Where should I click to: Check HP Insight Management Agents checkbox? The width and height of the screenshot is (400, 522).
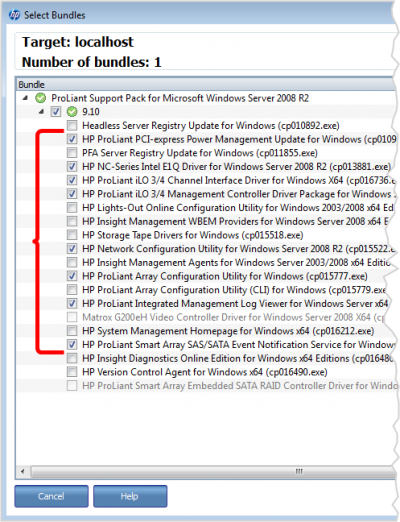pyautogui.click(x=72, y=262)
